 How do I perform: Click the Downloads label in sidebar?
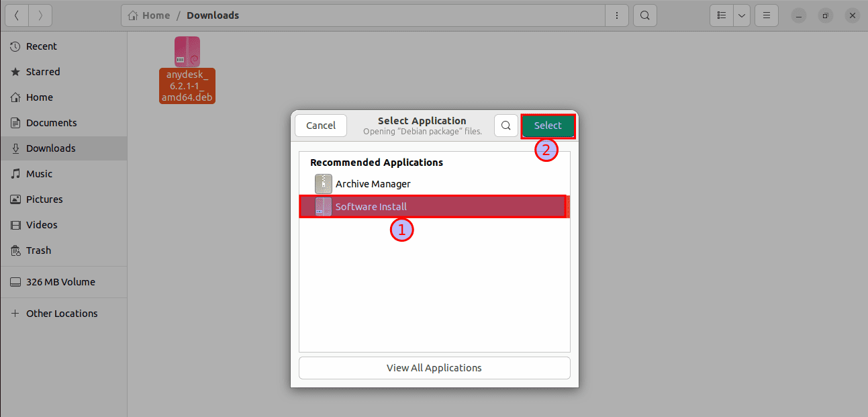(51, 148)
